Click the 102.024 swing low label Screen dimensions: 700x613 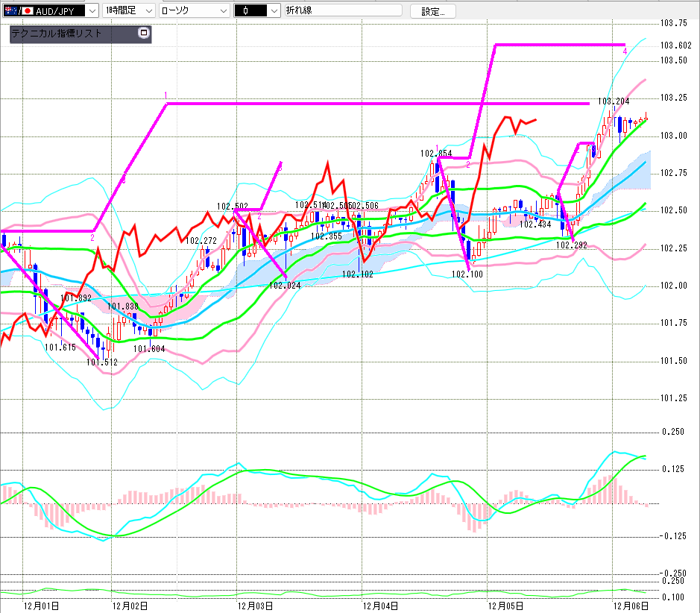[284, 284]
